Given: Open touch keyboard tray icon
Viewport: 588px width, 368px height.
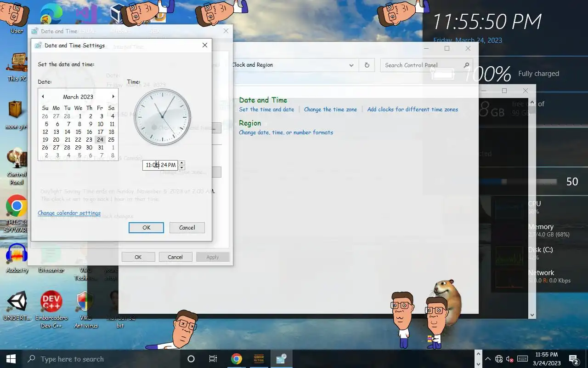Looking at the screenshot, I should [x=522, y=359].
